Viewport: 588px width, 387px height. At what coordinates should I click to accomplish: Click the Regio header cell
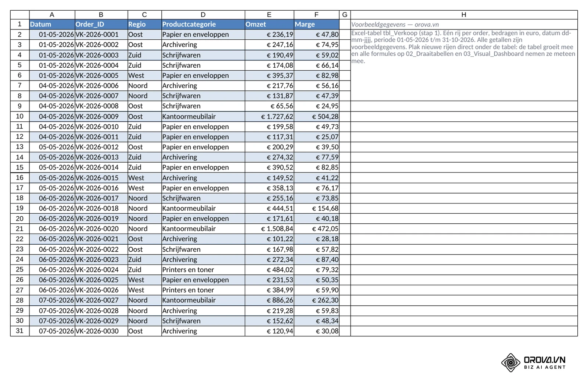click(x=145, y=24)
